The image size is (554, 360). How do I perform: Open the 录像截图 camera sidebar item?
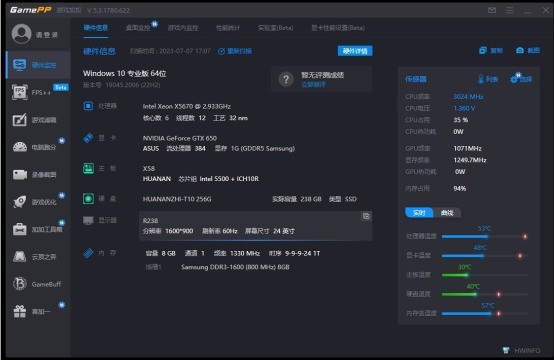pos(38,175)
